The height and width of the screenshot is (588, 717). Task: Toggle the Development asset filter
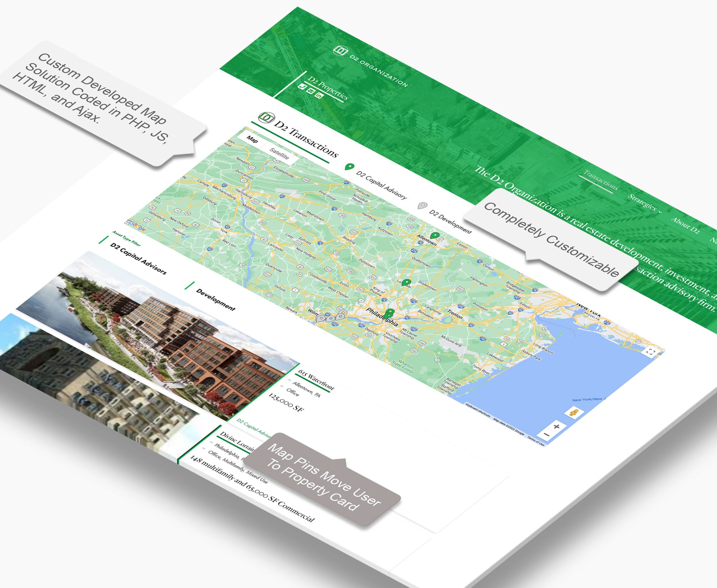coord(215,300)
